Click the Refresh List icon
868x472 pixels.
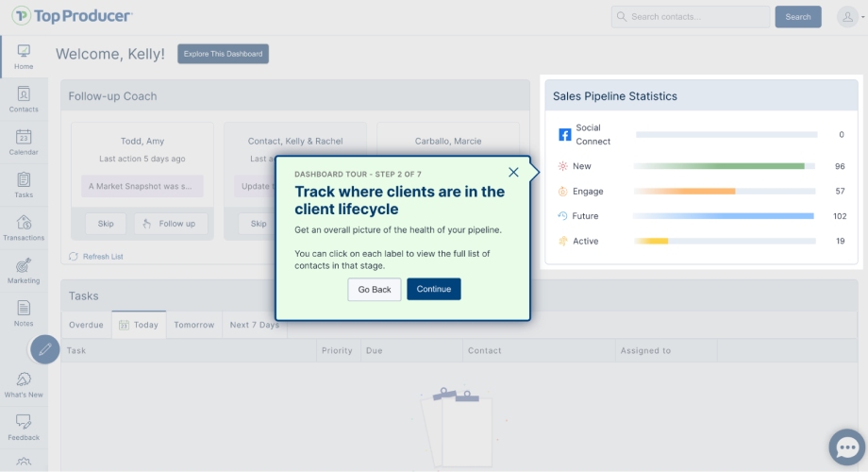(x=74, y=257)
